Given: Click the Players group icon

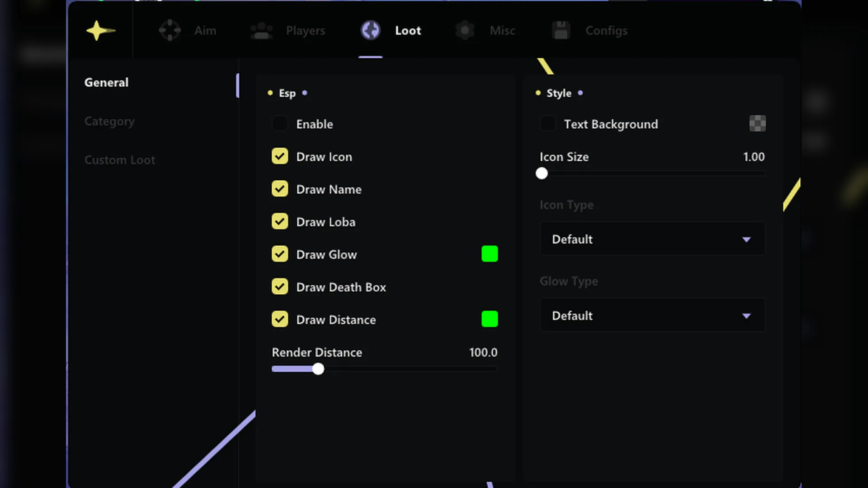Looking at the screenshot, I should [261, 31].
